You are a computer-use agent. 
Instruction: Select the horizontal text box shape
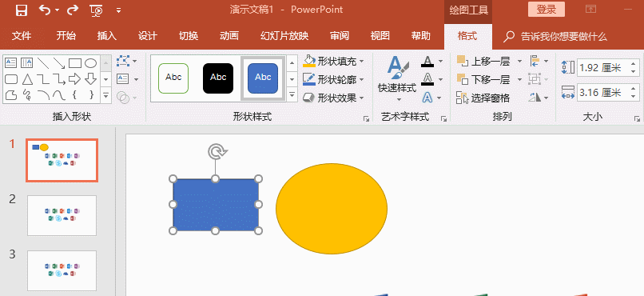point(10,63)
